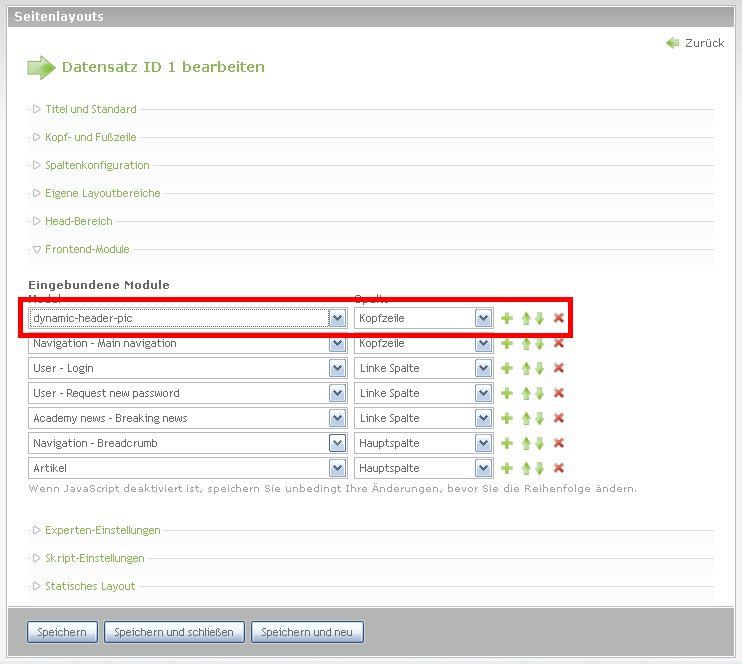The height and width of the screenshot is (664, 742).
Task: Delete the dynamic-header-pic module row
Action: (559, 318)
